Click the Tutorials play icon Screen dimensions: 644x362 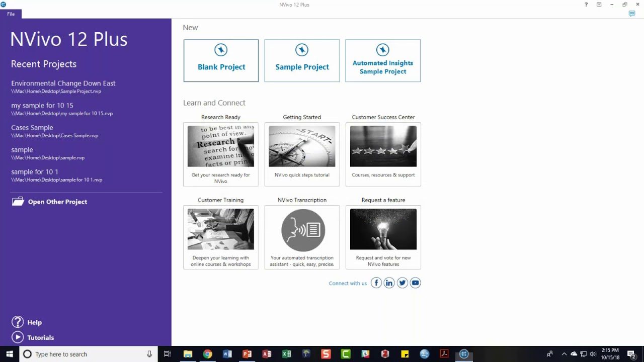point(18,337)
